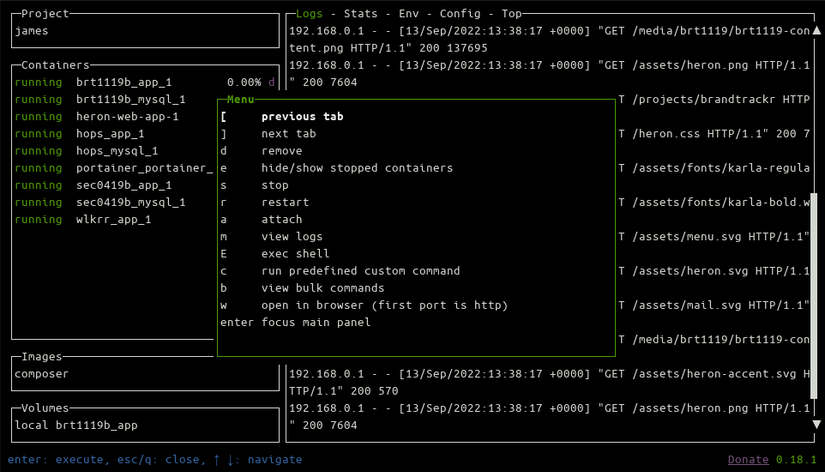Open the Top tab

(511, 14)
